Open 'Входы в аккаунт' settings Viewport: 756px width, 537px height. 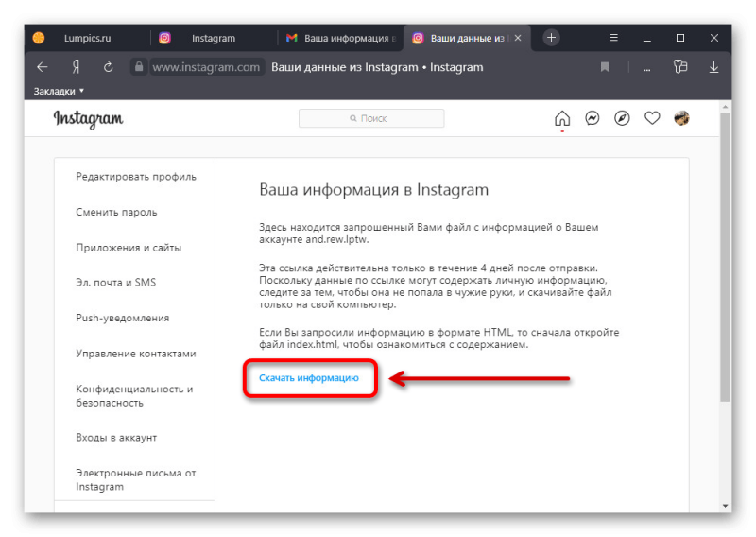pyautogui.click(x=116, y=438)
